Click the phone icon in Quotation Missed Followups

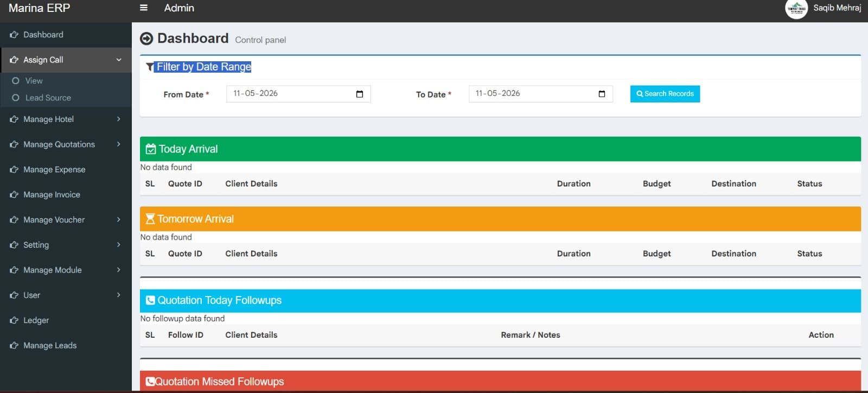150,382
